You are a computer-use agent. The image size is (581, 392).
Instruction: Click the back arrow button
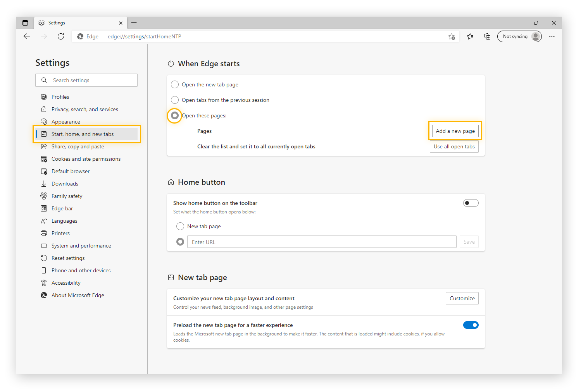click(x=27, y=36)
